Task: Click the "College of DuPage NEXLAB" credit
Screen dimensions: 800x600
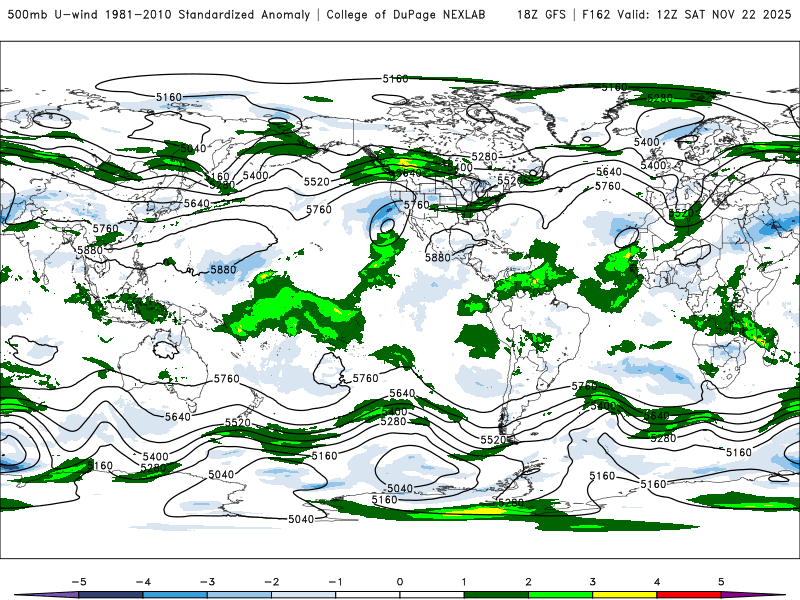Action: pos(406,15)
